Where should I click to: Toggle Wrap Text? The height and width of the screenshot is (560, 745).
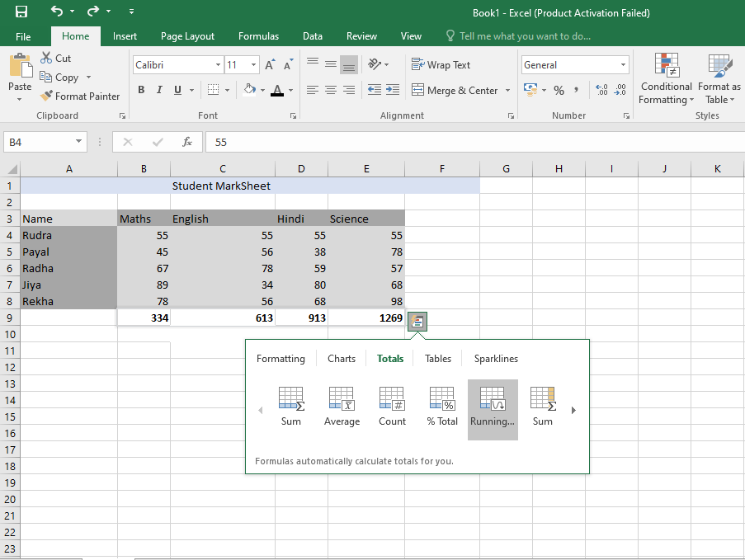coord(441,64)
